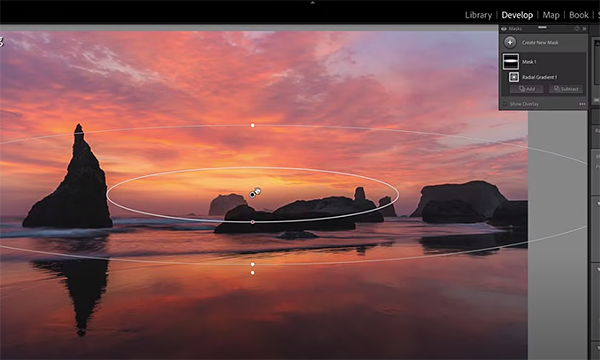The image size is (600, 360).
Task: Click the Create New Mask plus icon
Action: click(510, 42)
